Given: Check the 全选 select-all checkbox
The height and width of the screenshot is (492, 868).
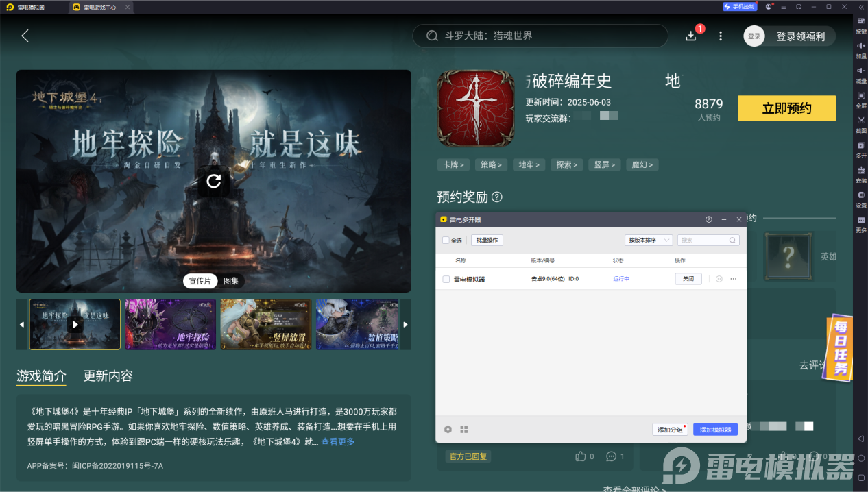Looking at the screenshot, I should point(444,241).
